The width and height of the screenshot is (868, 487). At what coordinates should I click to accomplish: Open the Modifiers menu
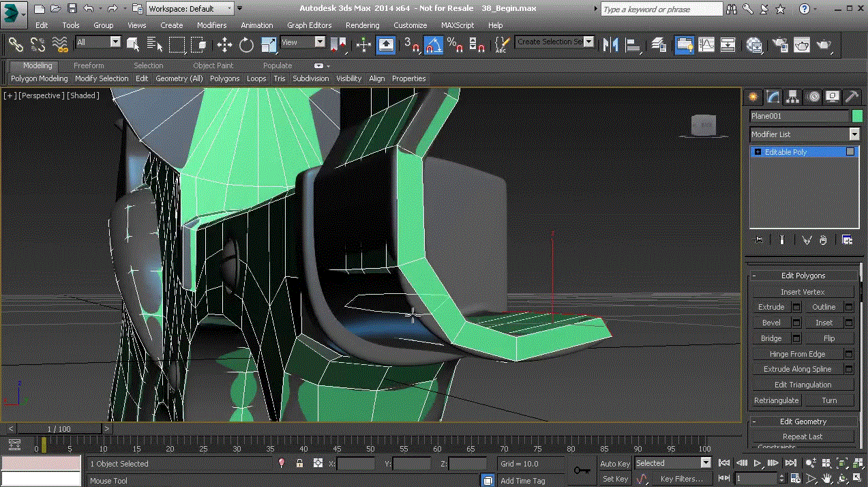211,25
